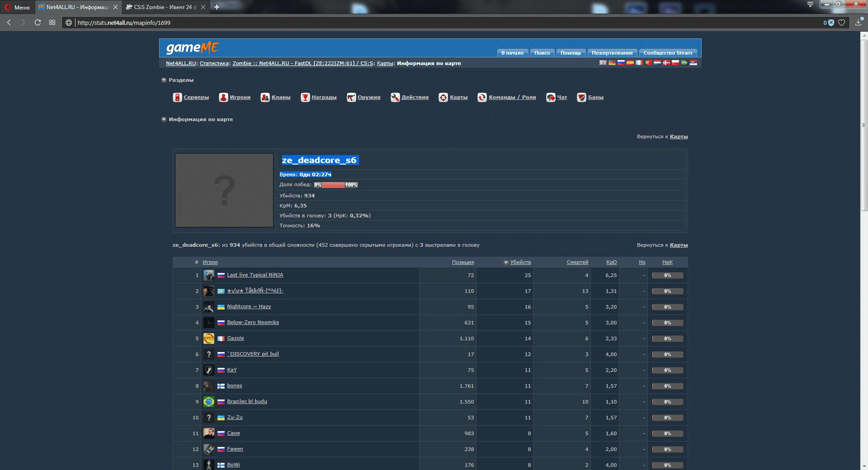Open the Awards trophy icon
The width and height of the screenshot is (868, 470).
[x=305, y=98]
